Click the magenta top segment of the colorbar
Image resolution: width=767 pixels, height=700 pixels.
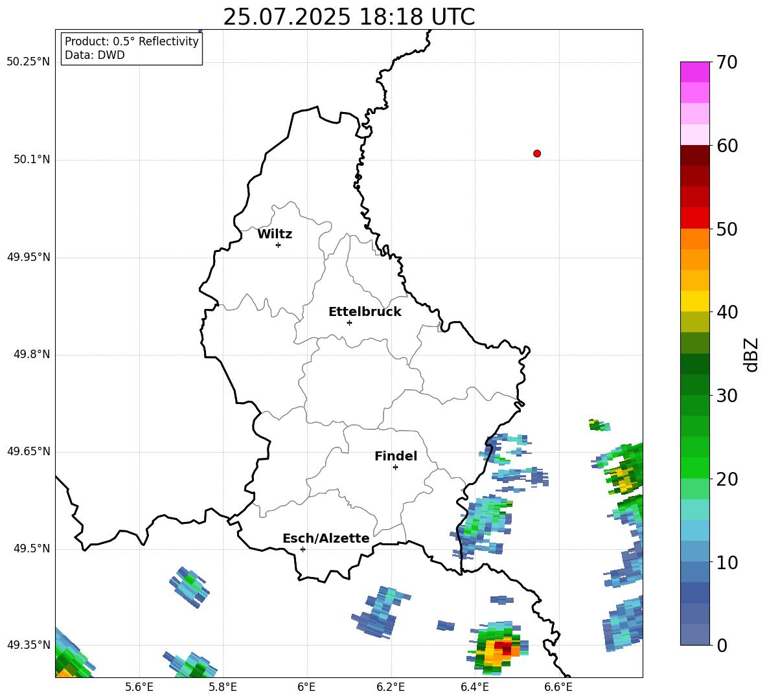pos(694,72)
